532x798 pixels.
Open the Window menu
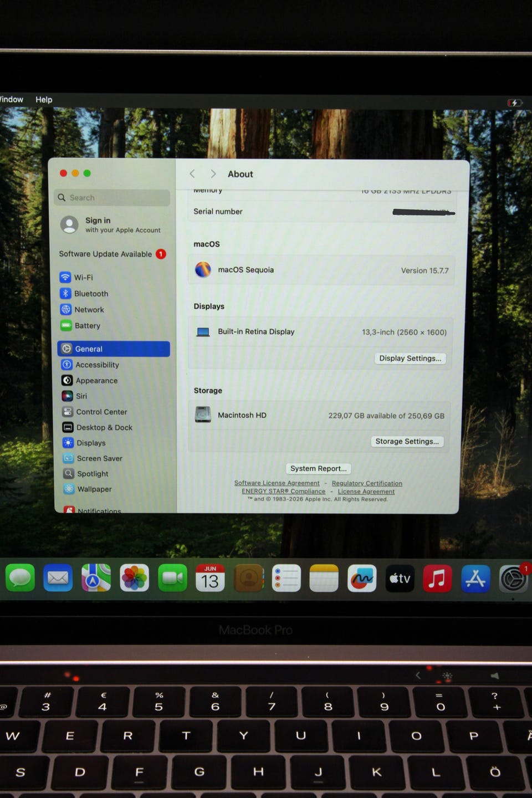pyautogui.click(x=11, y=99)
